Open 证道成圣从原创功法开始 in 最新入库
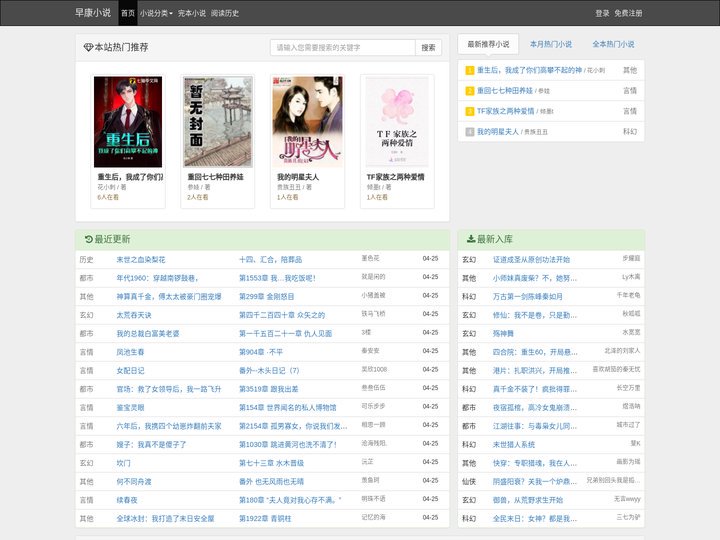720x540 pixels. (x=531, y=260)
